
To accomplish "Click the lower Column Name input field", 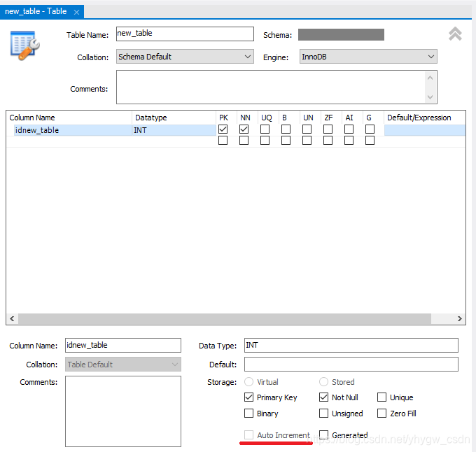I will pos(123,345).
